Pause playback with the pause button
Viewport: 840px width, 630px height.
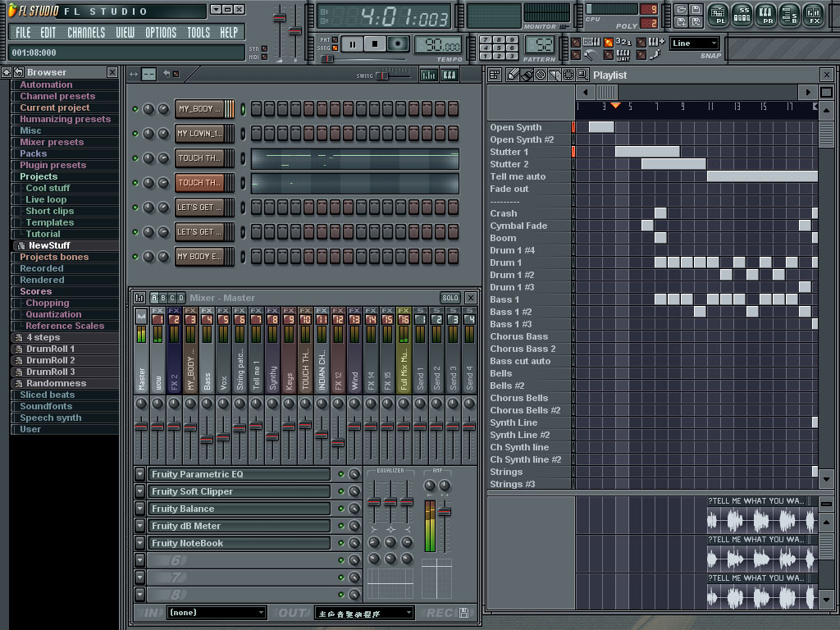pos(352,44)
